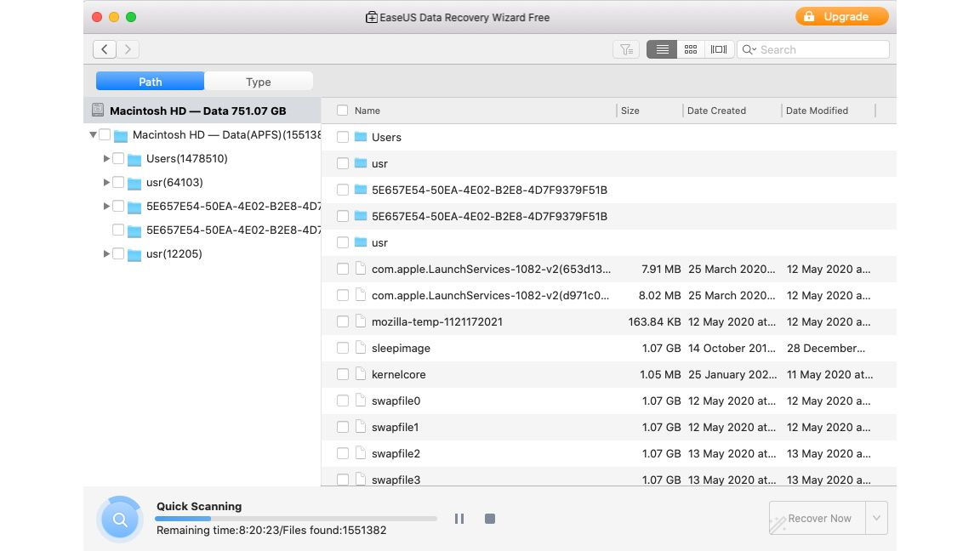This screenshot has width=980, height=551.
Task: Stop the ongoing scan
Action: click(490, 519)
